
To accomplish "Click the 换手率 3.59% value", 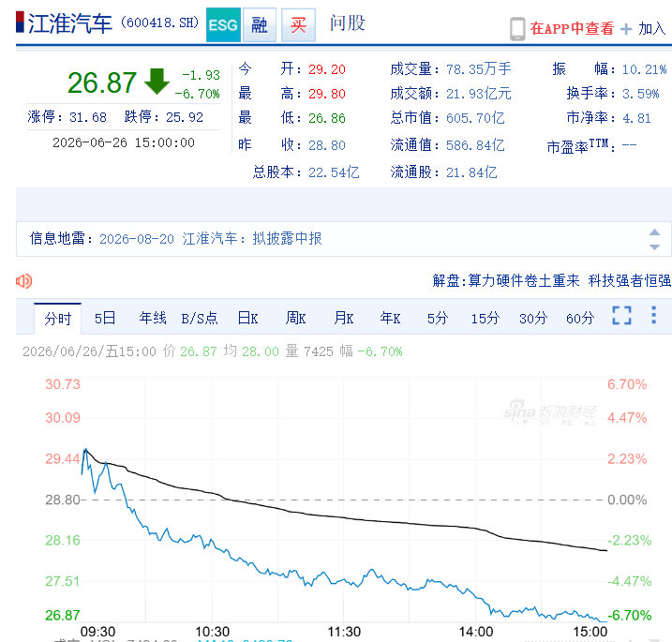I will coord(641,94).
